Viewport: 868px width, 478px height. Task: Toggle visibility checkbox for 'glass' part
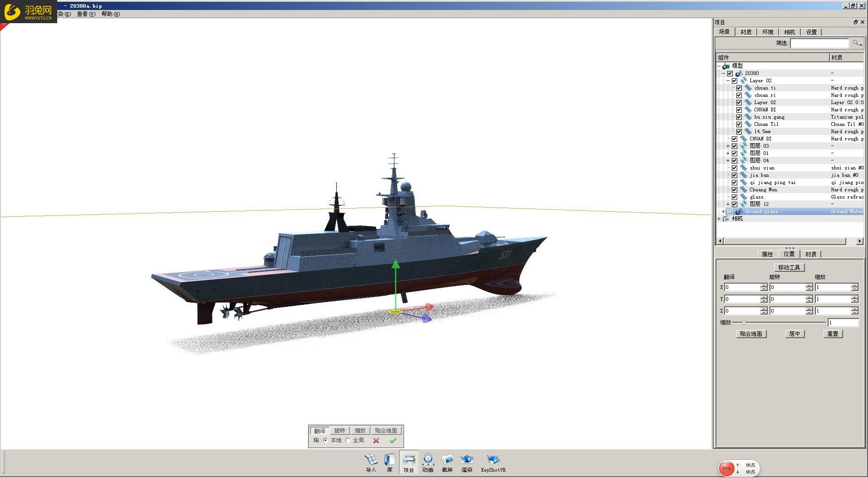pyautogui.click(x=735, y=197)
